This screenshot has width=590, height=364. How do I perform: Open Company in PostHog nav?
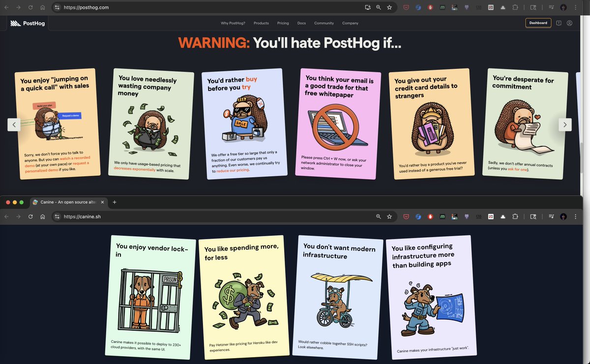click(x=350, y=23)
